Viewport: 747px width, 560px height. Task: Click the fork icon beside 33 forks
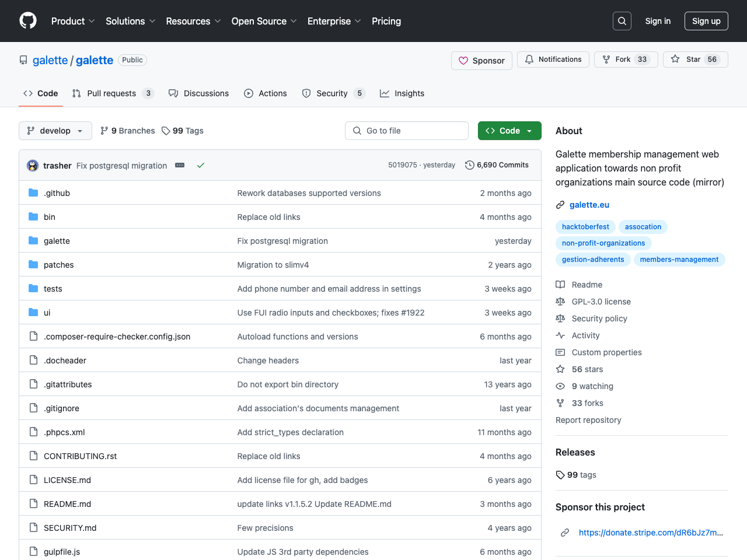point(560,403)
